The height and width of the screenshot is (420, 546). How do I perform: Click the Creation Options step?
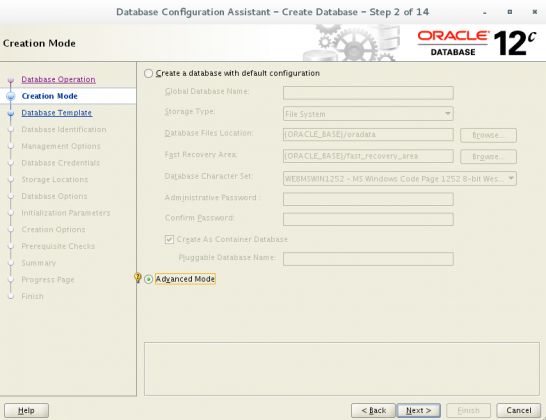point(53,230)
